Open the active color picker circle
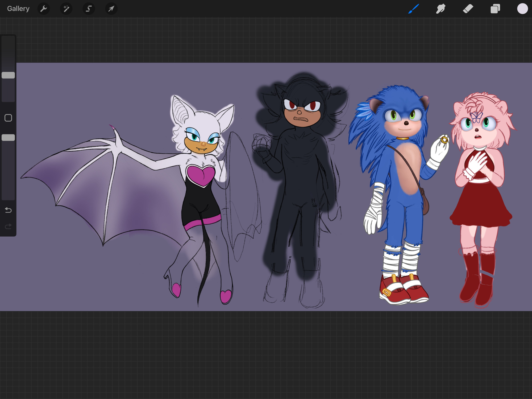The height and width of the screenshot is (399, 532). (x=522, y=9)
